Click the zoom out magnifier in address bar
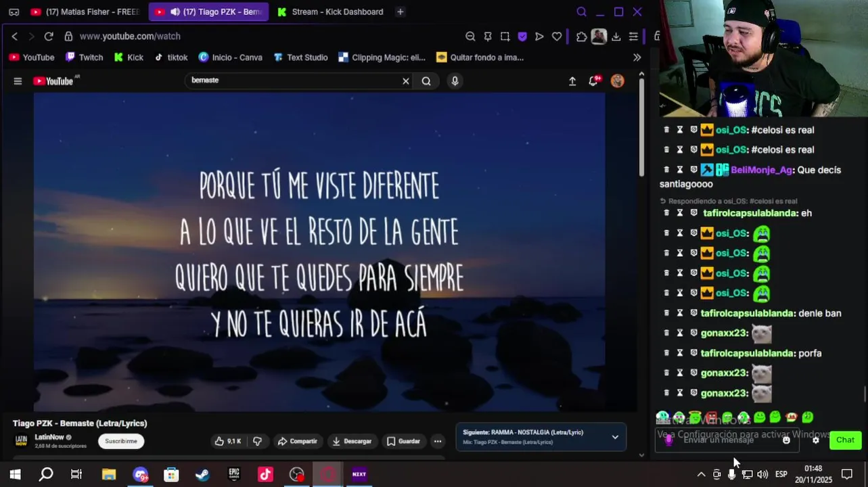 pos(470,37)
